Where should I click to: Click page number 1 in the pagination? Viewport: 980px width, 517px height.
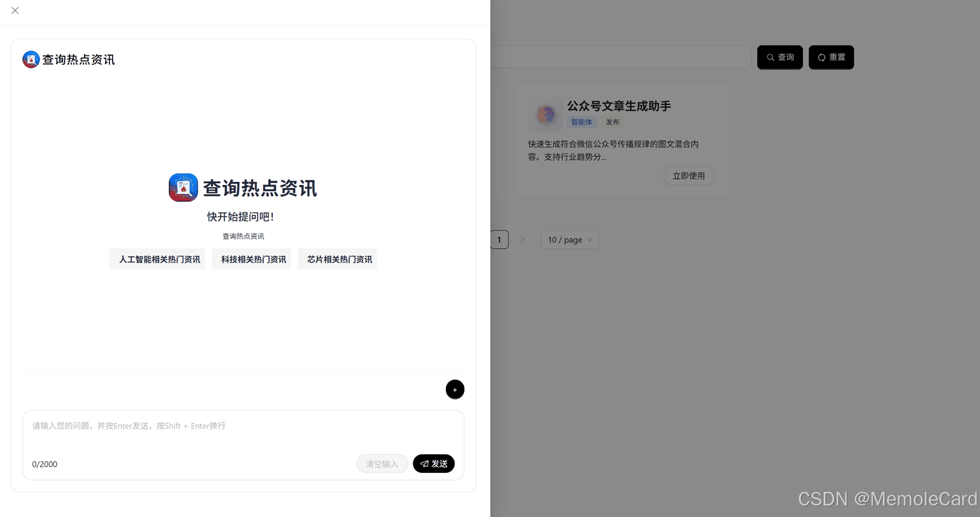coord(499,239)
